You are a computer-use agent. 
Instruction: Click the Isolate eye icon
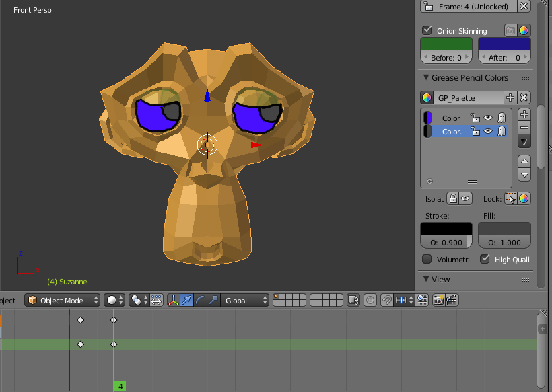(x=465, y=198)
